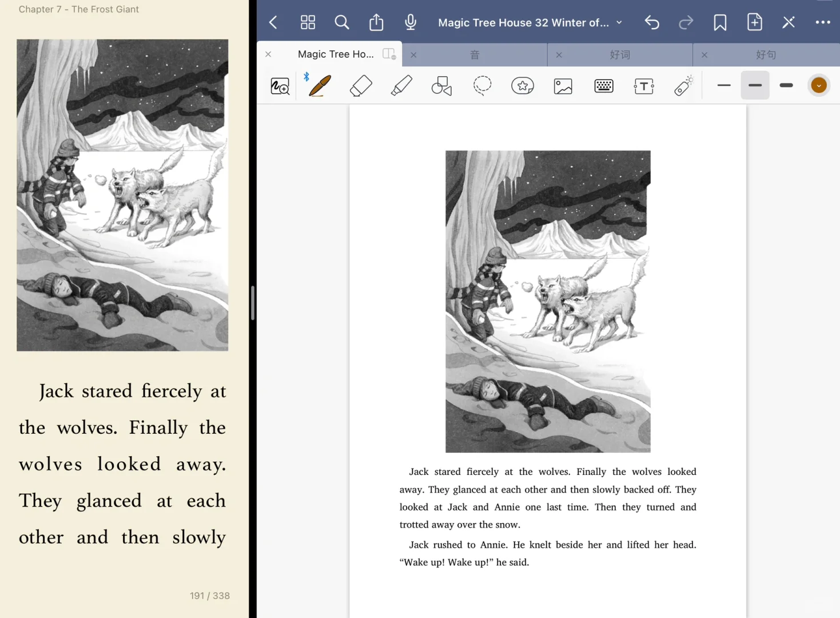Choose the thick pen stroke width
This screenshot has width=840, height=618.
point(786,85)
